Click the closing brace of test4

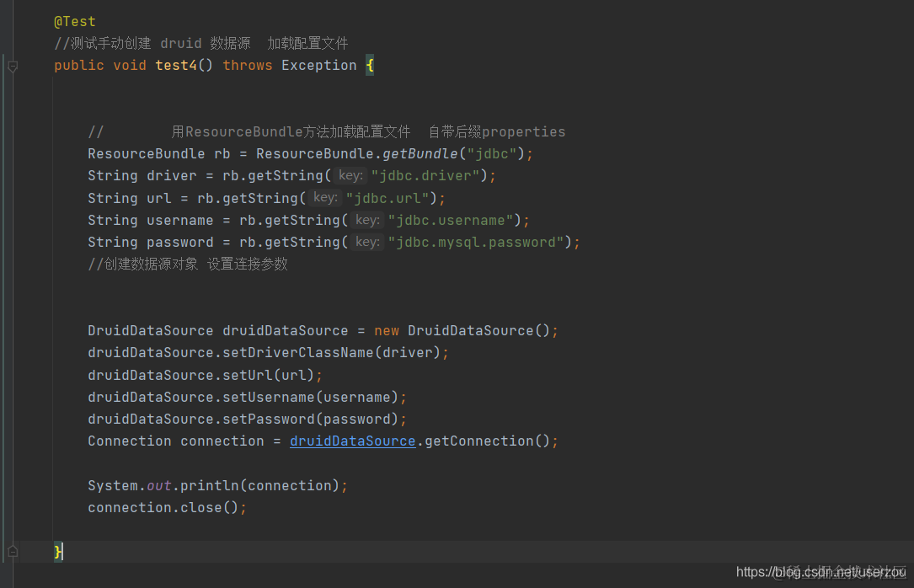58,551
